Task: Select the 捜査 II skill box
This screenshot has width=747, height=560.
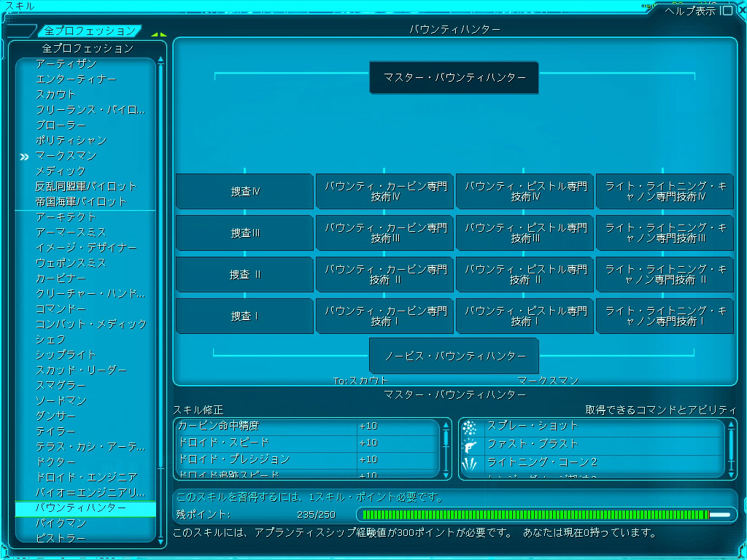Action: pyautogui.click(x=245, y=275)
